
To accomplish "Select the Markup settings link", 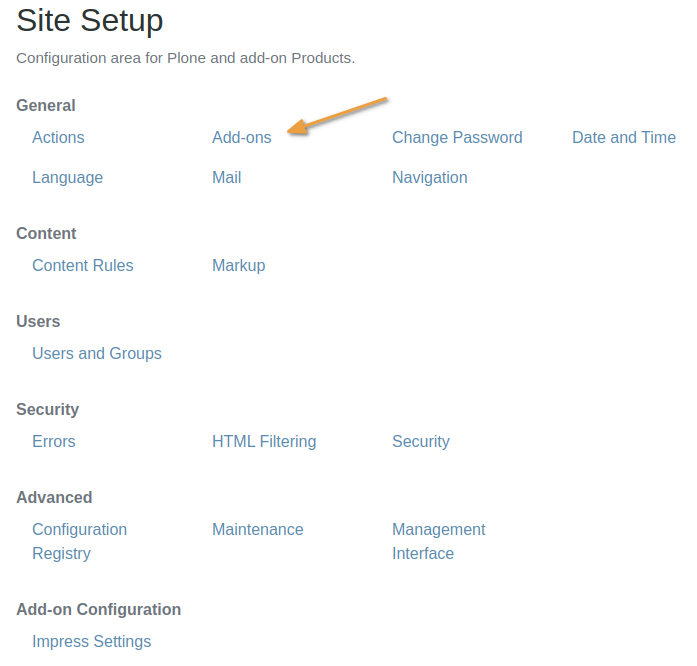I will (238, 266).
